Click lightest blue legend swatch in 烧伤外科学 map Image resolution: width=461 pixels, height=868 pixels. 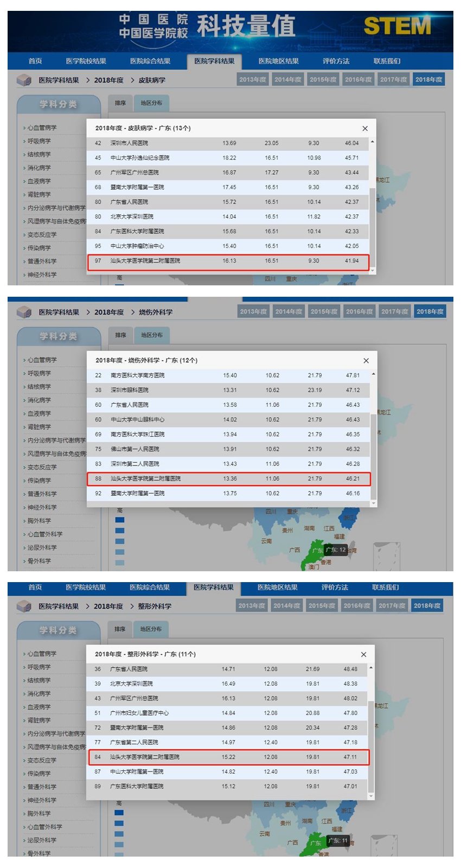(x=120, y=563)
